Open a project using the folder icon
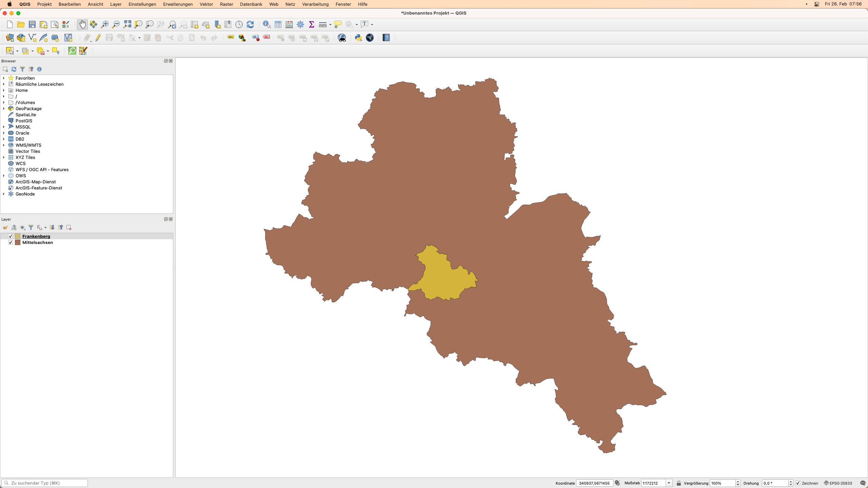868x488 pixels. point(21,24)
